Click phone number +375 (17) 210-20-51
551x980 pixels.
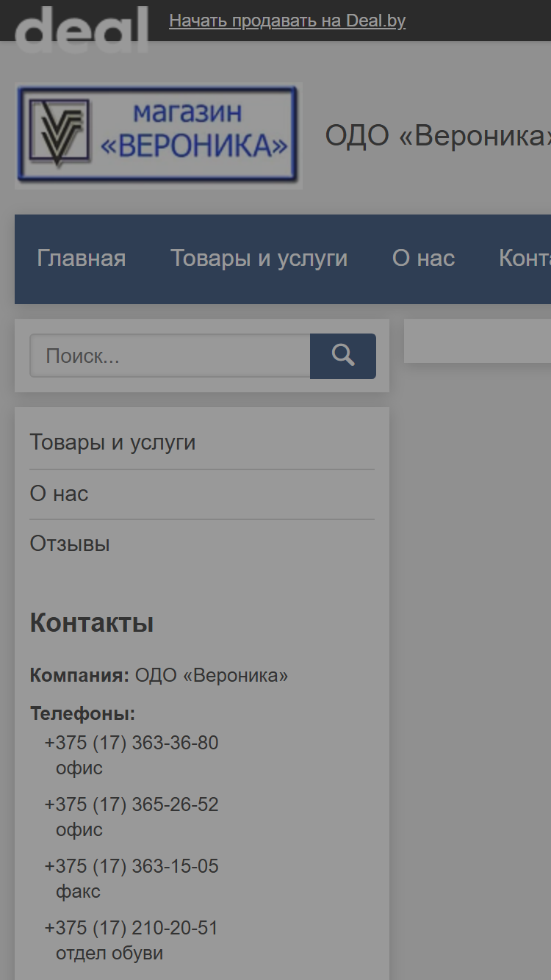pos(132,928)
